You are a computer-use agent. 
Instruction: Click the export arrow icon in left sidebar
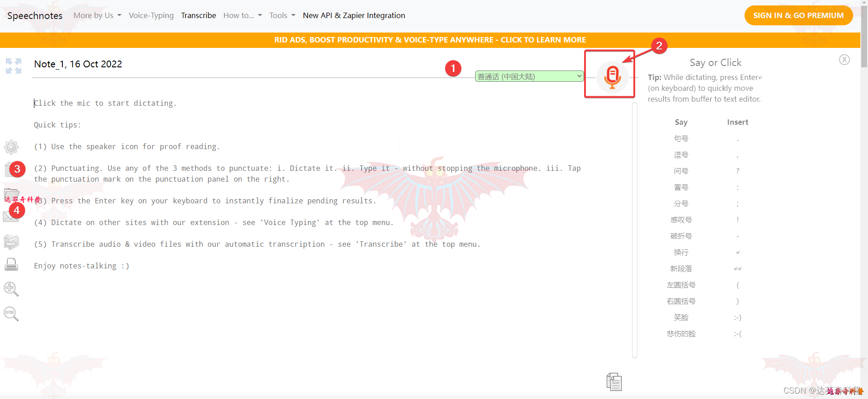pos(11,242)
